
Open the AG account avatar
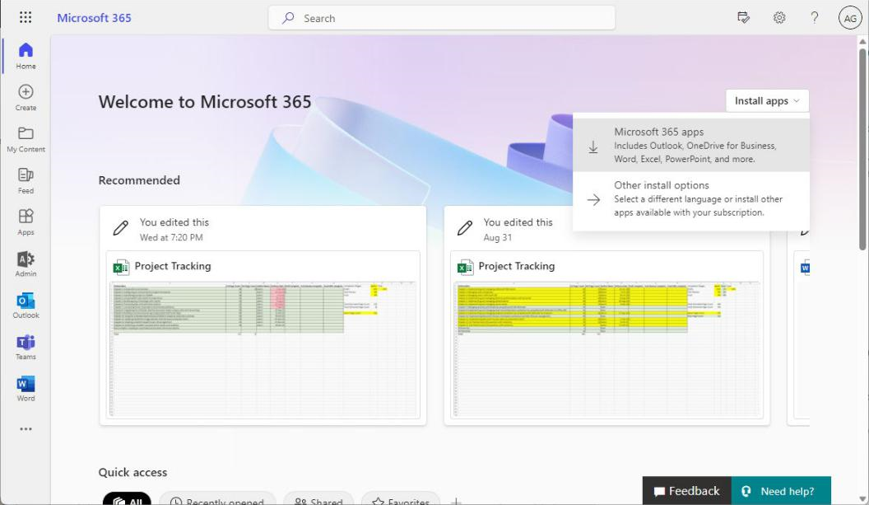pyautogui.click(x=850, y=18)
